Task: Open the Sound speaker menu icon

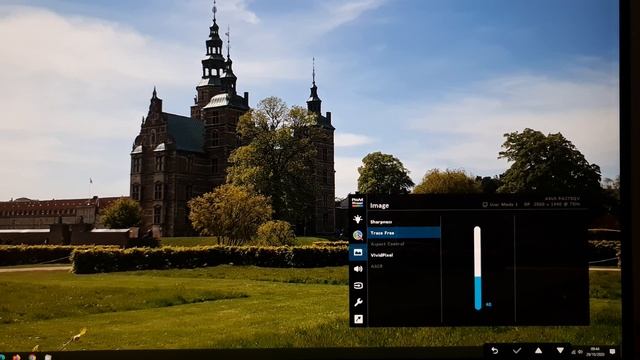Action: tap(358, 269)
